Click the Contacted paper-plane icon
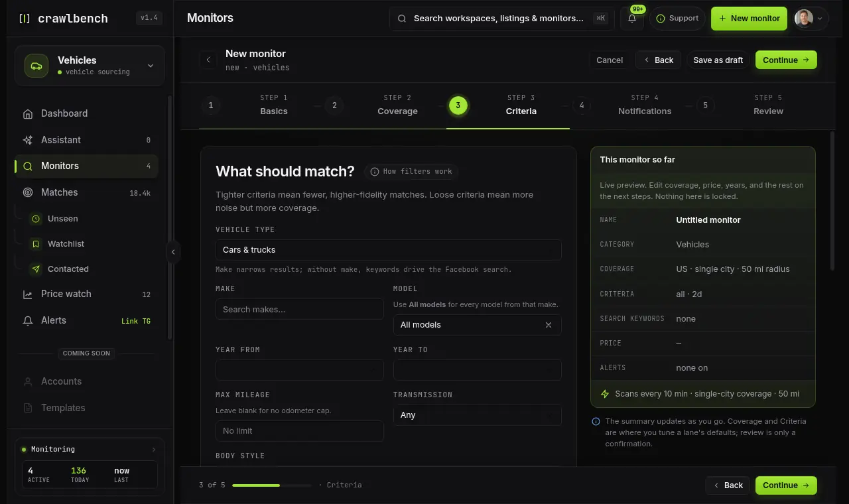 [36, 269]
